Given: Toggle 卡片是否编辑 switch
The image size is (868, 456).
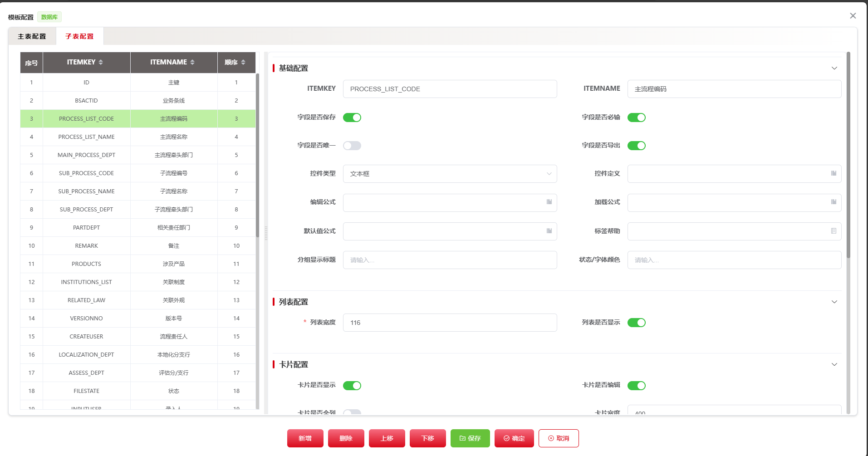Looking at the screenshot, I should point(637,386).
